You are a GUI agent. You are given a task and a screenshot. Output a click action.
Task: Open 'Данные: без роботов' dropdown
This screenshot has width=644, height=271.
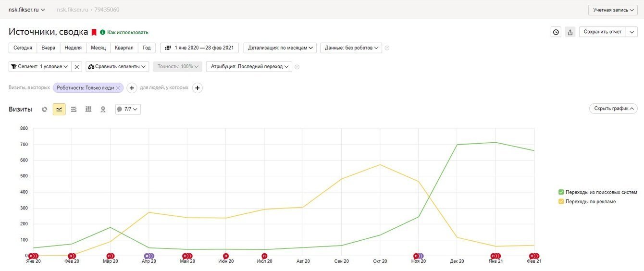pyautogui.click(x=351, y=48)
